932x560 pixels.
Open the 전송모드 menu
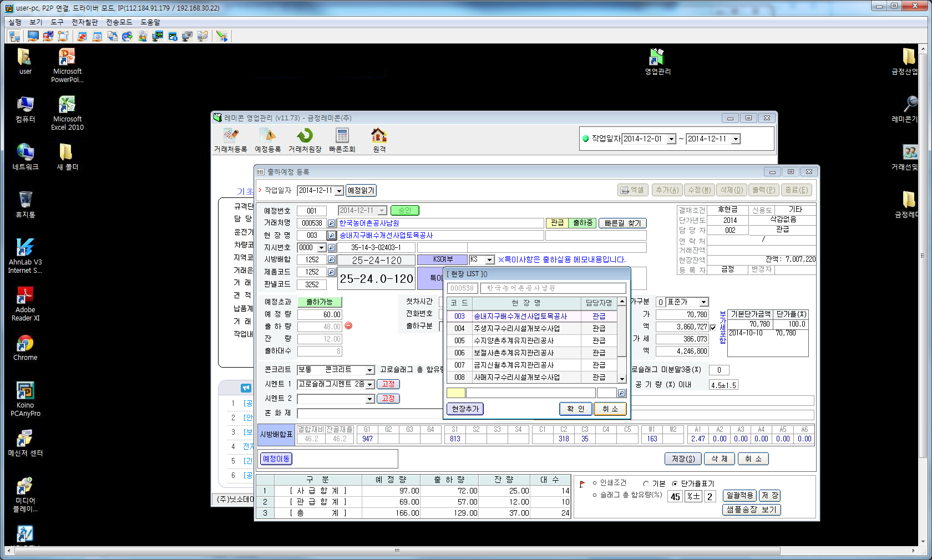tap(119, 22)
